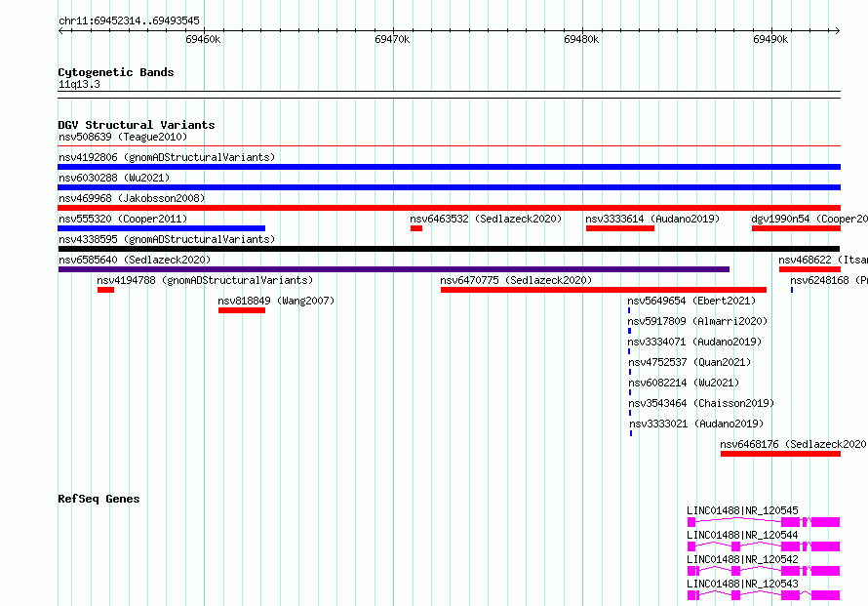Click the 69490k ruler tick label

pyautogui.click(x=770, y=39)
